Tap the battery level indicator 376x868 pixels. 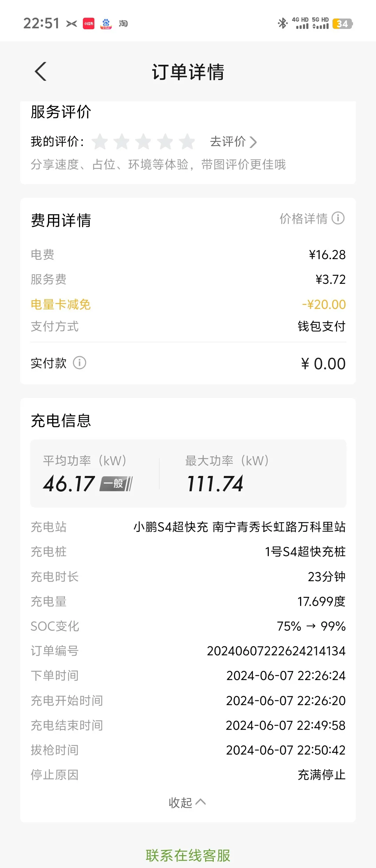(x=342, y=24)
